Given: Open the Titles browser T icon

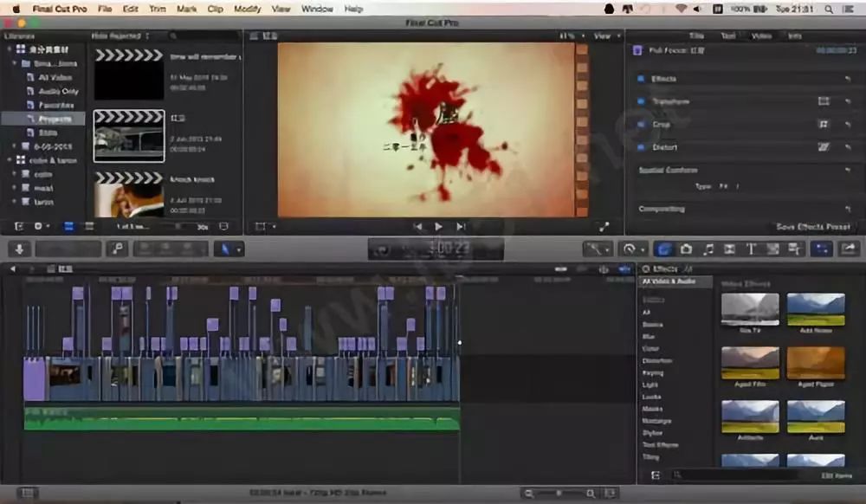Looking at the screenshot, I should coord(751,249).
